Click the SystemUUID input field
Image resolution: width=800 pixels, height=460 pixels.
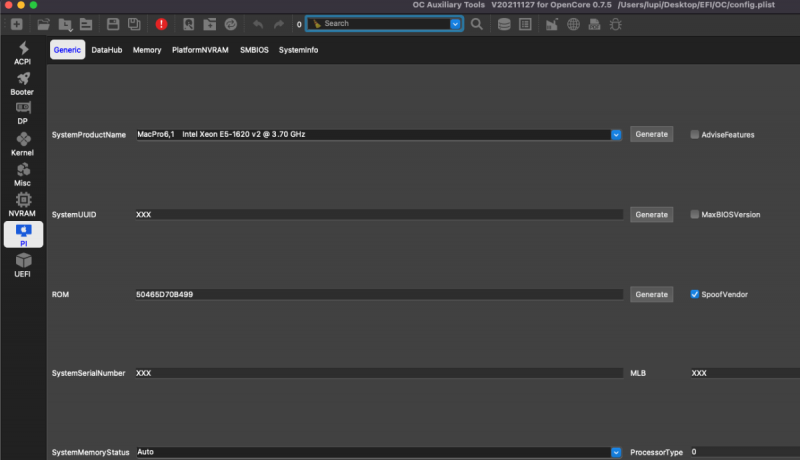[379, 215]
